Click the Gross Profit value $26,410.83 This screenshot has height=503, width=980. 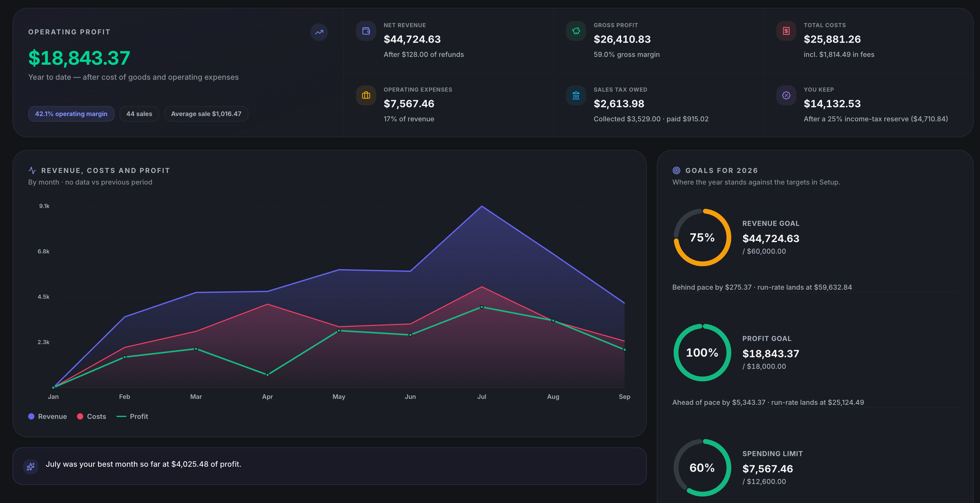point(622,39)
